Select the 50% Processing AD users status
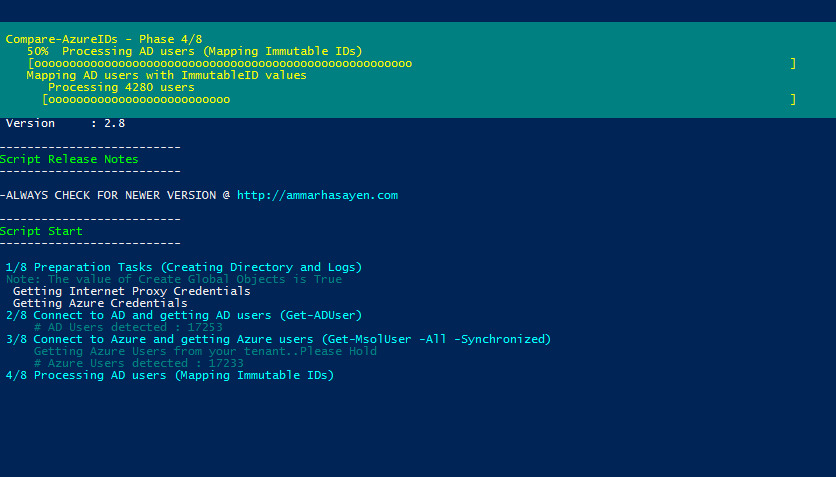836x477 pixels. point(194,51)
